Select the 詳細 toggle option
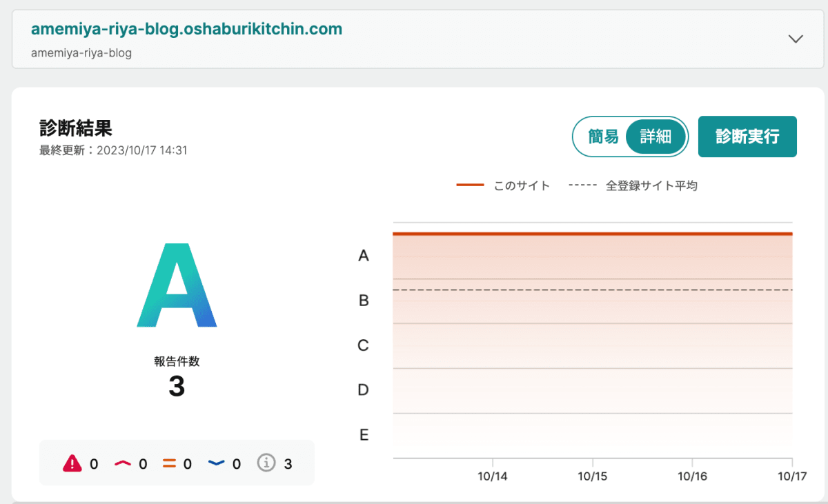This screenshot has width=828, height=504. pyautogui.click(x=655, y=137)
